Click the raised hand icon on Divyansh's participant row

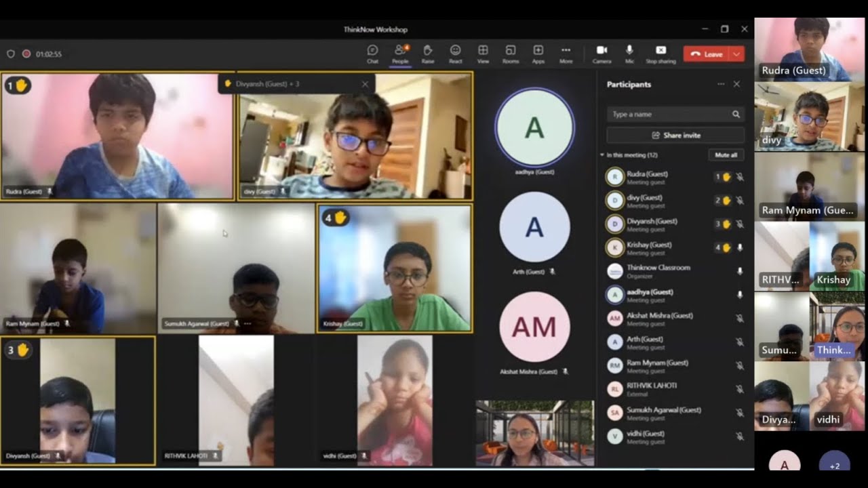pos(726,224)
